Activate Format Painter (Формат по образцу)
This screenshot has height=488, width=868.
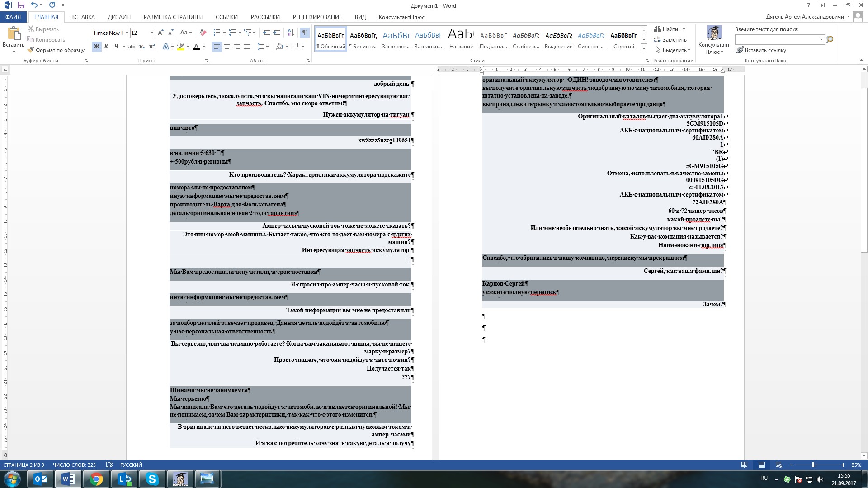56,50
